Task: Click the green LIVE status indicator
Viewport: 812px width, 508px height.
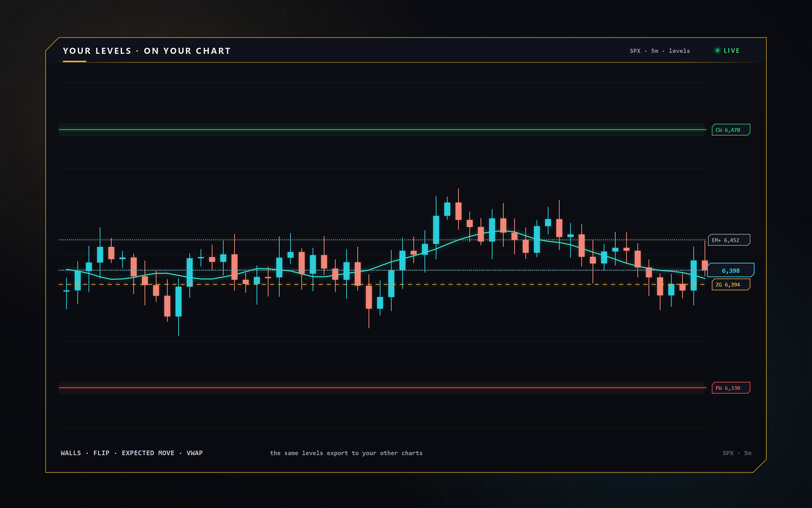Action: tap(727, 51)
